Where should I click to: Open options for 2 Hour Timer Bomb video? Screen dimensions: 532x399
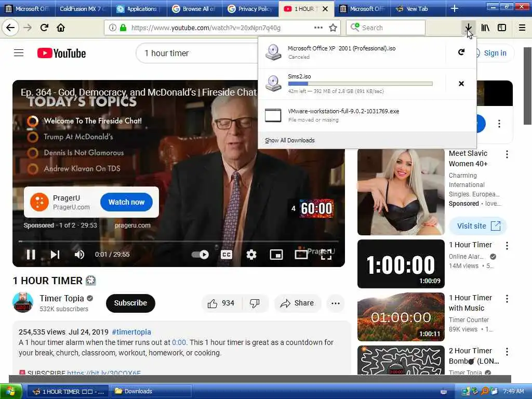pyautogui.click(x=507, y=352)
